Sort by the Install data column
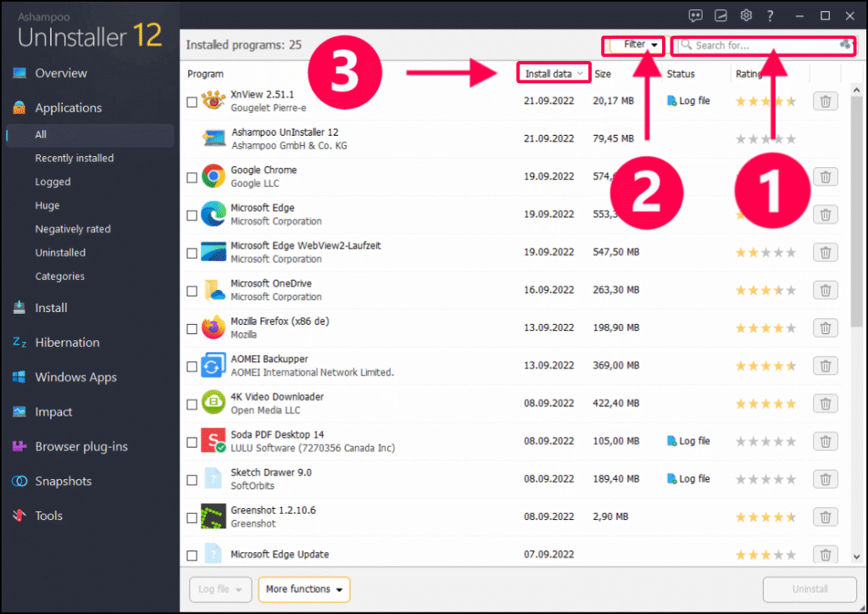This screenshot has width=868, height=614. tap(553, 74)
